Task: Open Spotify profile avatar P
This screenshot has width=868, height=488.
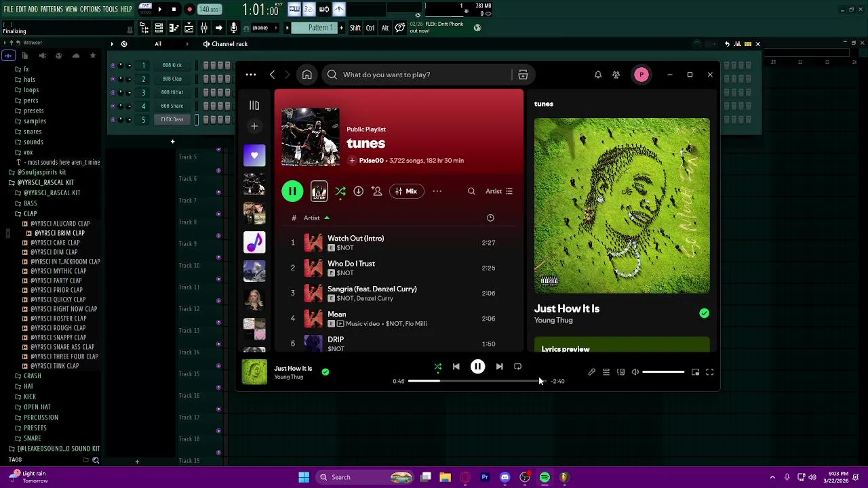Action: (x=641, y=75)
